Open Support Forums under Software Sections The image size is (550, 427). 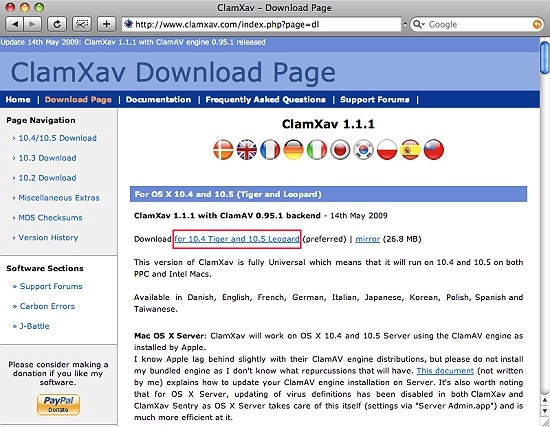[x=51, y=286]
